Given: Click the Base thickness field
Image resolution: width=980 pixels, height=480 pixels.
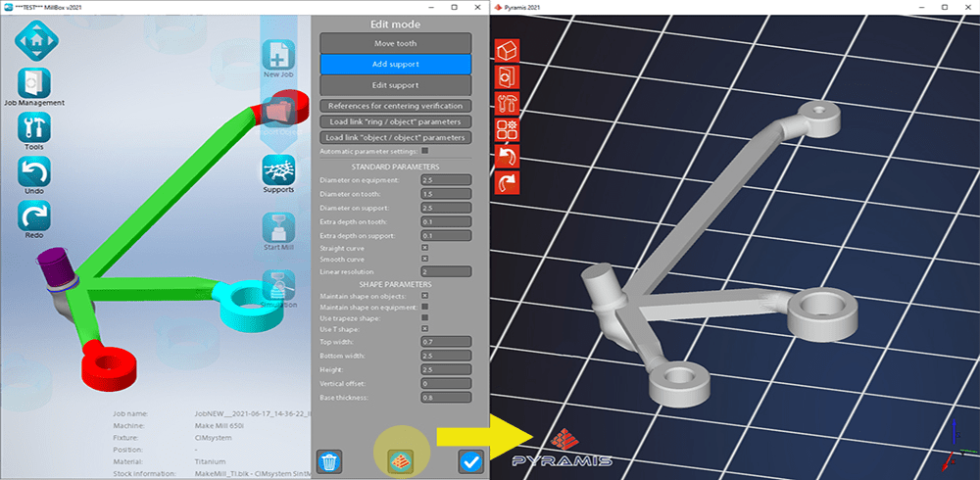Looking at the screenshot, I should point(446,398).
